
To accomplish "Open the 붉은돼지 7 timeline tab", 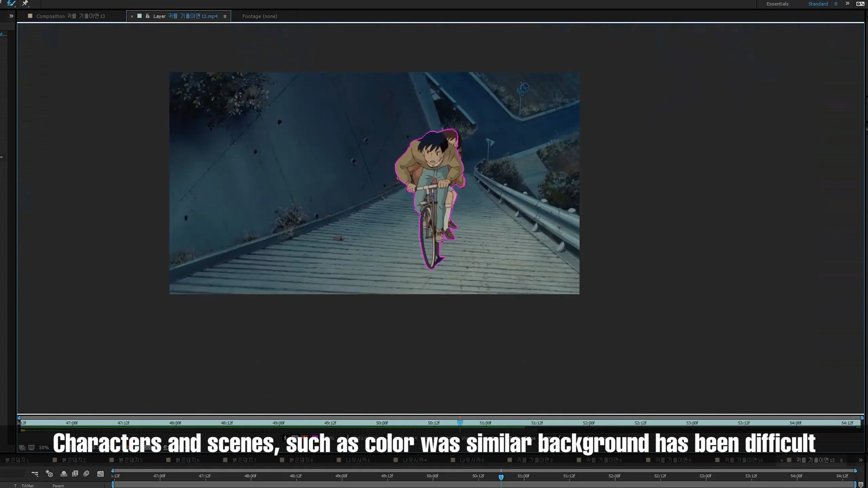I will pos(244,460).
